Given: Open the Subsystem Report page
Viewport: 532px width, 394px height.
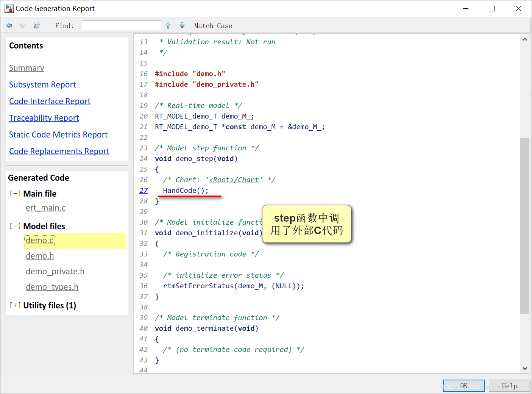Looking at the screenshot, I should 42,84.
